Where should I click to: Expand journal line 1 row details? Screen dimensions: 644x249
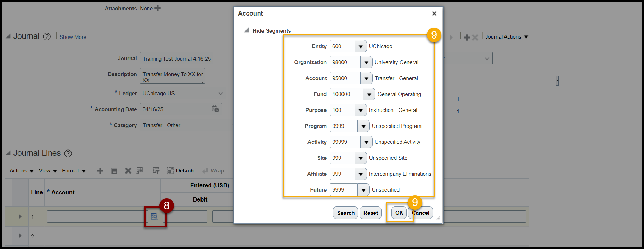(x=20, y=216)
